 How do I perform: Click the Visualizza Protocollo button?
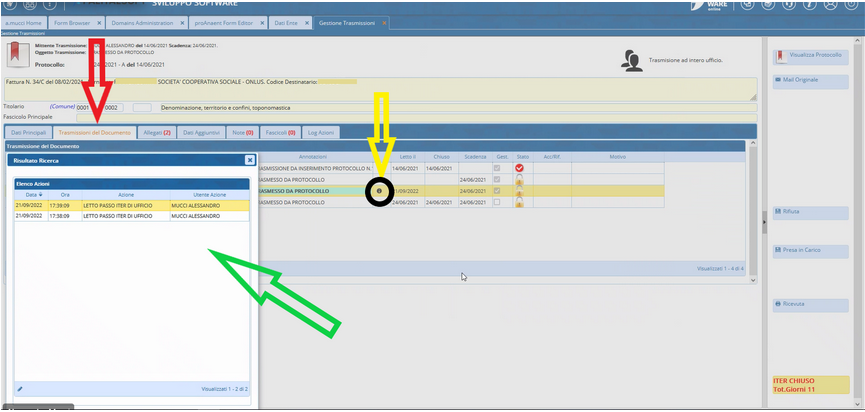click(809, 56)
